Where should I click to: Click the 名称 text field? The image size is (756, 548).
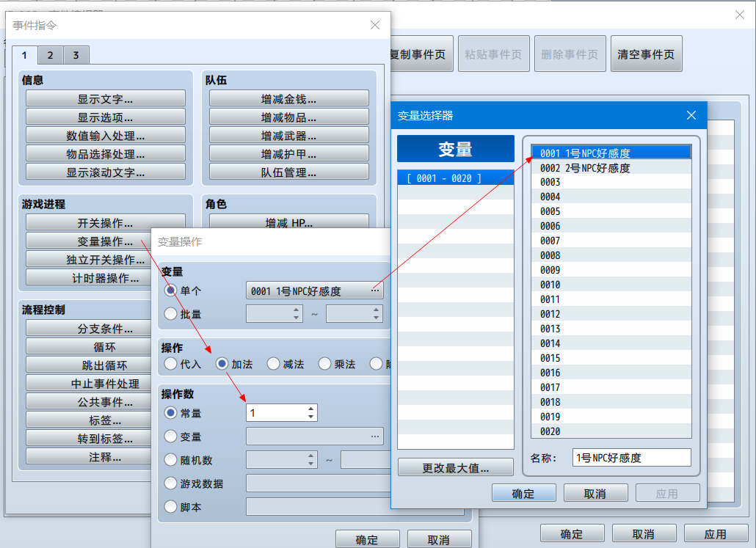632,457
